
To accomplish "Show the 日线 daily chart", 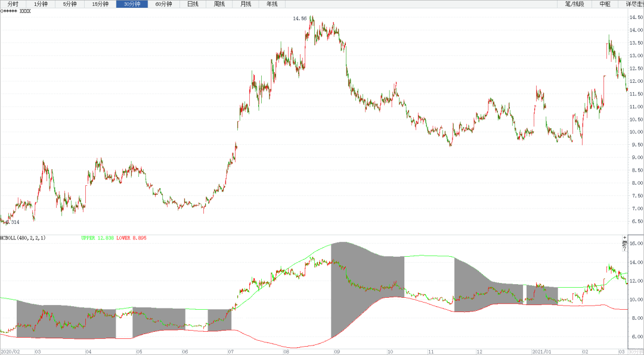I will point(193,4).
